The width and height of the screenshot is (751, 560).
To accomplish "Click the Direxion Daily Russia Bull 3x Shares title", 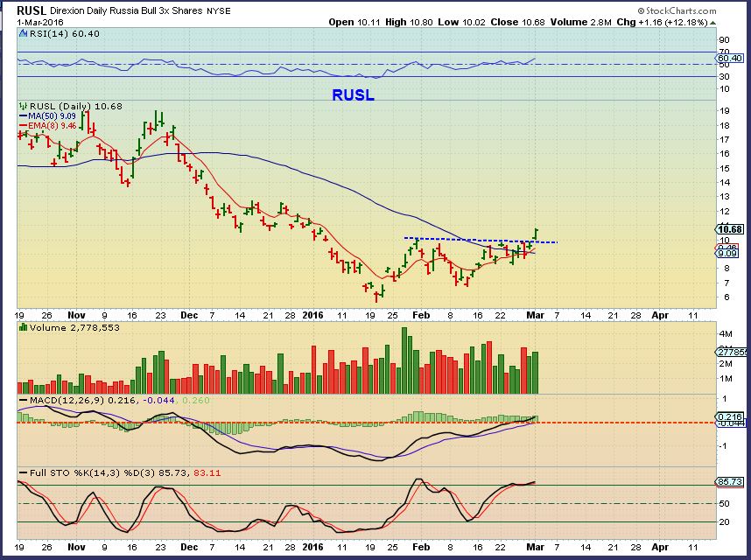I will tap(126, 10).
